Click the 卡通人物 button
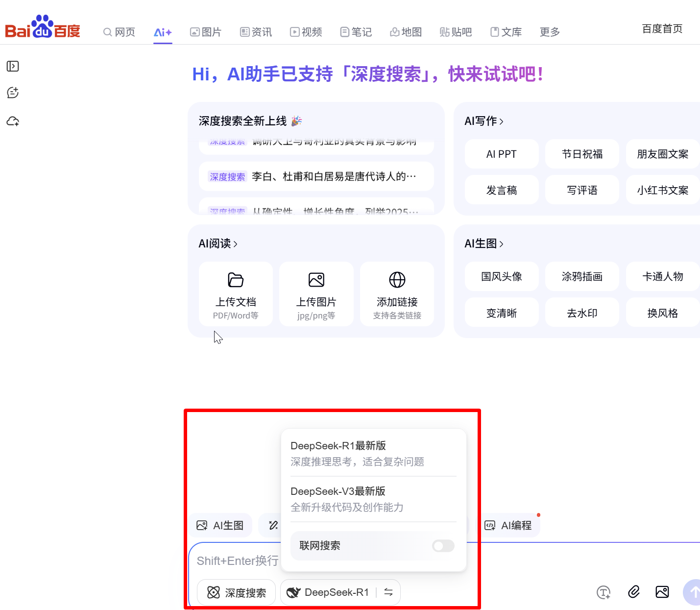 click(x=663, y=276)
